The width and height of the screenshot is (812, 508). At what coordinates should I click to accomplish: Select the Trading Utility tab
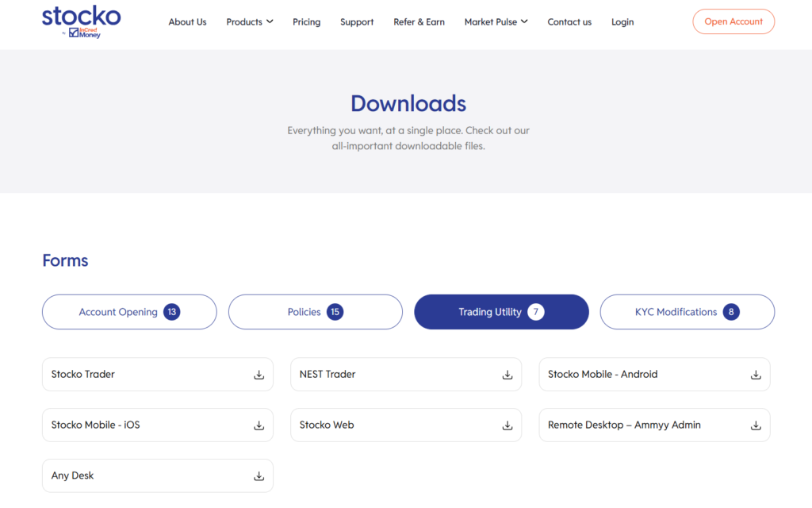coord(501,312)
